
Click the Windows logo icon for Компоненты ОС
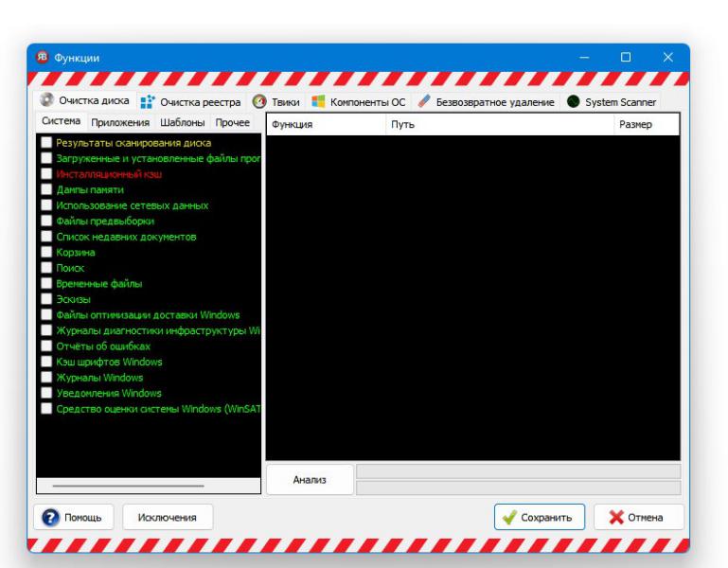(x=318, y=101)
